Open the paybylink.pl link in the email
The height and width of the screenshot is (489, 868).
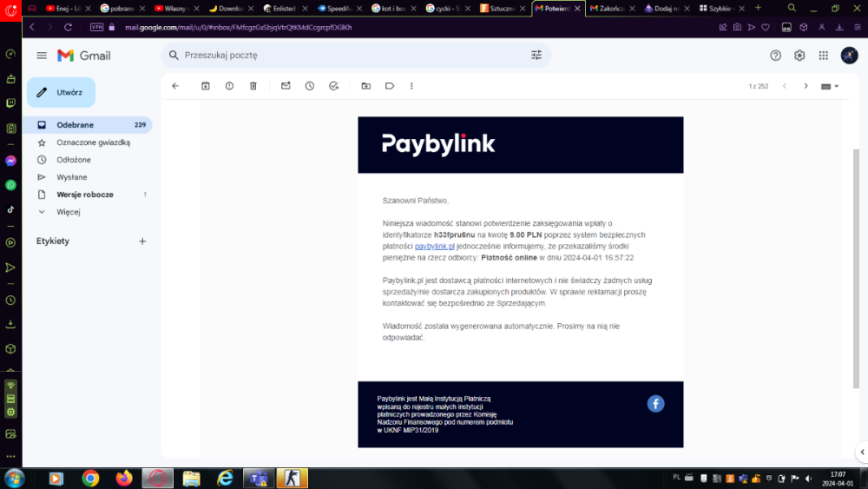(434, 247)
